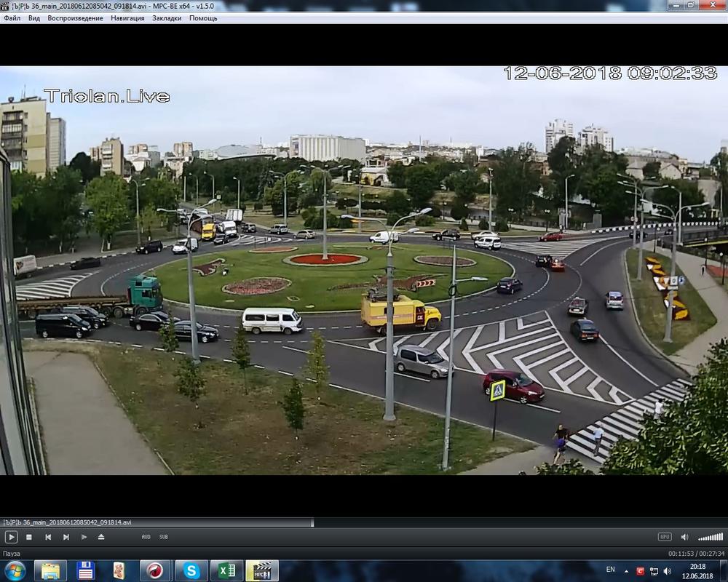Viewport: 728px width, 582px height.
Task: Open the red Comodo Dragon taskbar icon
Action: click(x=155, y=571)
